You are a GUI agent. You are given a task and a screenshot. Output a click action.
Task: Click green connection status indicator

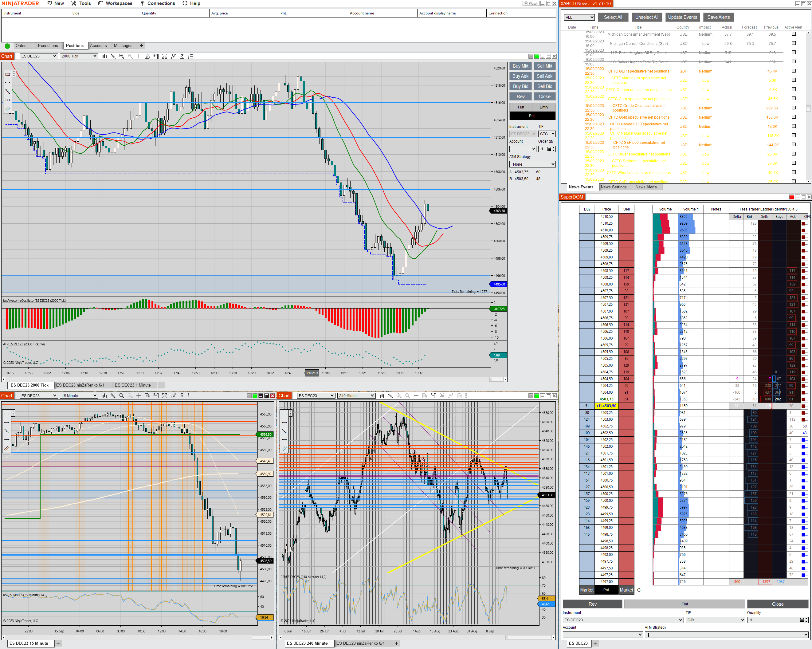click(7, 46)
